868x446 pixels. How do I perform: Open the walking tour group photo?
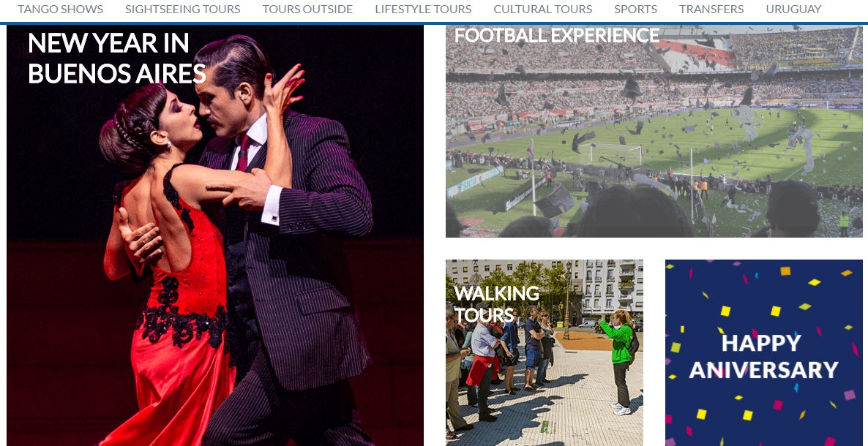(545, 353)
